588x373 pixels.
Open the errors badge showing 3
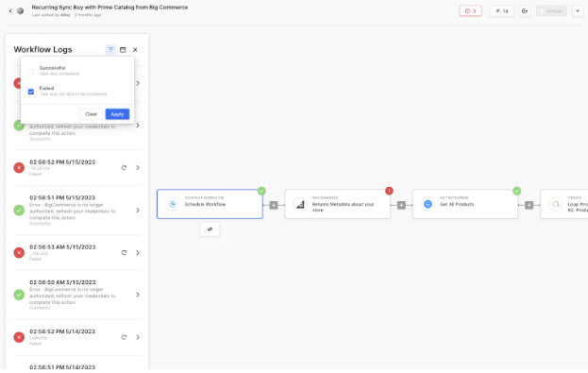(x=470, y=11)
